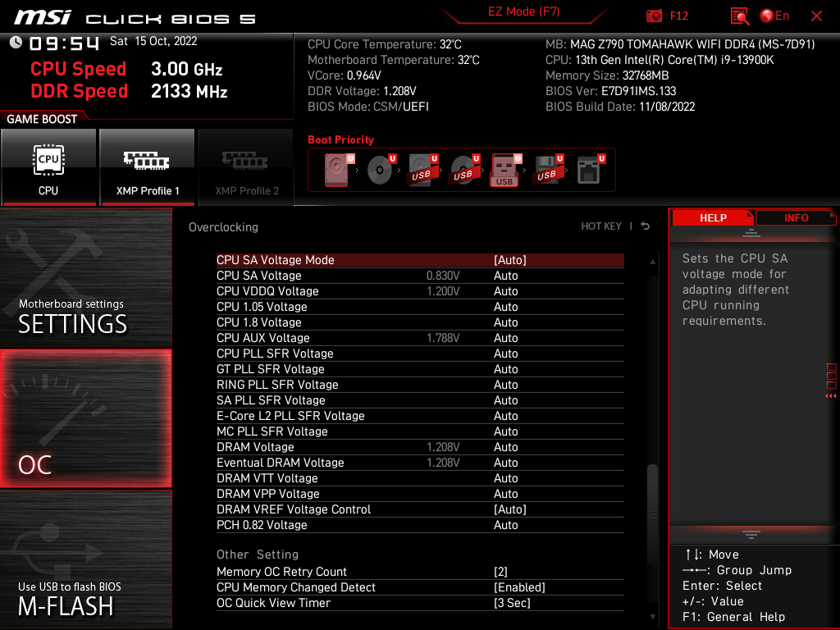Viewport: 840px width, 630px height.
Task: Enable XMP Profile 2
Action: coord(246,167)
